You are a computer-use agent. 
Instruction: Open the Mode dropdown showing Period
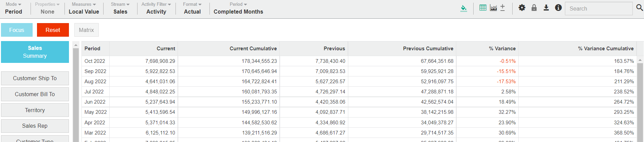[x=14, y=8]
